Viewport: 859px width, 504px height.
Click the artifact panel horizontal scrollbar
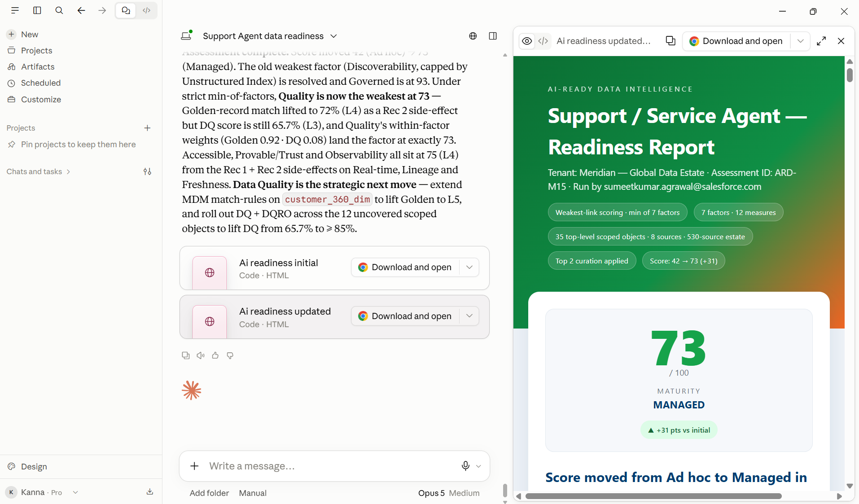[653, 496]
